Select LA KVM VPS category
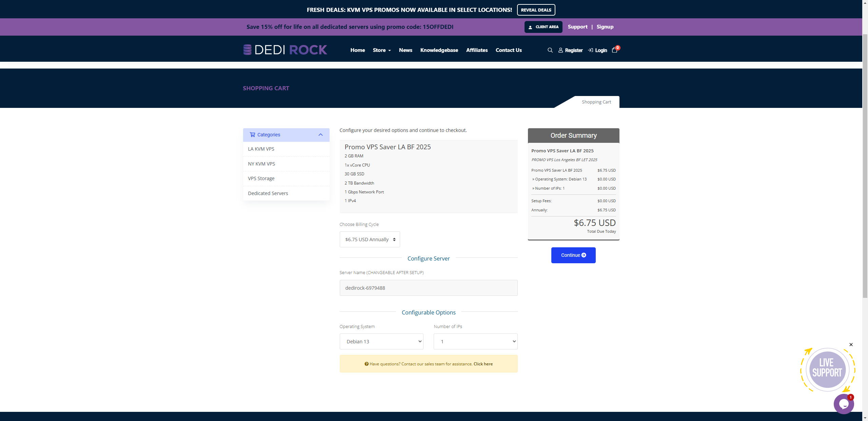 [261, 149]
